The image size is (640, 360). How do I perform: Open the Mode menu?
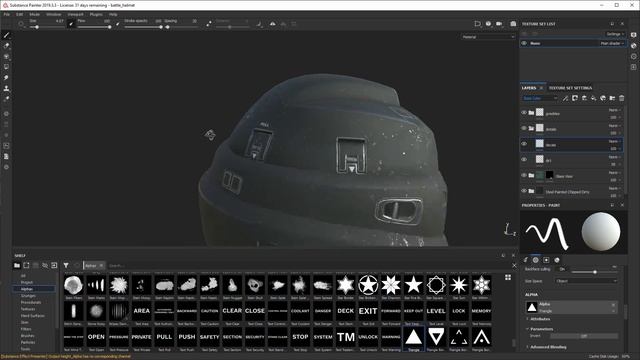[x=35, y=14]
